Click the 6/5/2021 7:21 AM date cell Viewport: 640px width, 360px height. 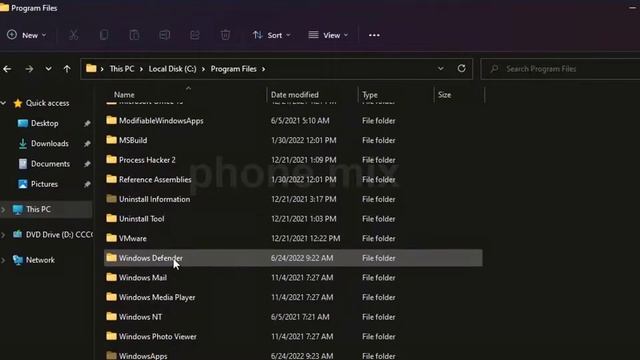point(300,317)
